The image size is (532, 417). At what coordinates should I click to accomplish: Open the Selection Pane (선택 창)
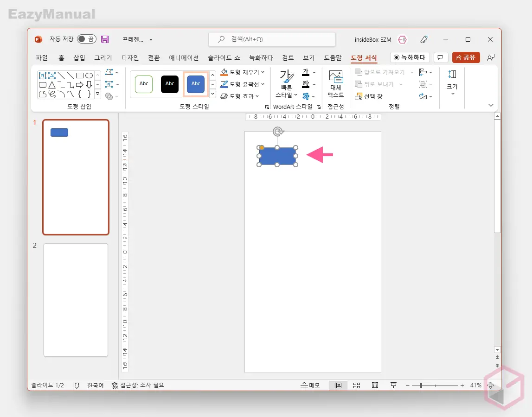[369, 96]
